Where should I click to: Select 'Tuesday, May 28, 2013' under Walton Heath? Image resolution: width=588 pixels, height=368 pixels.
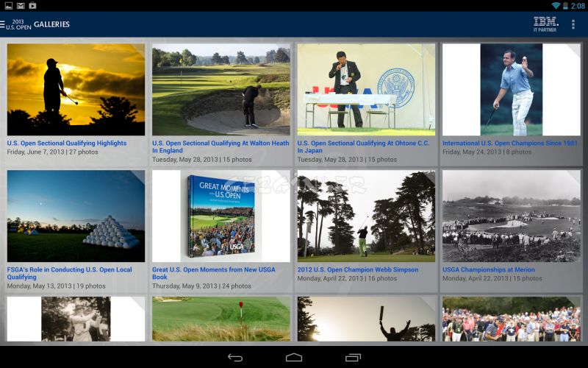tap(185, 160)
